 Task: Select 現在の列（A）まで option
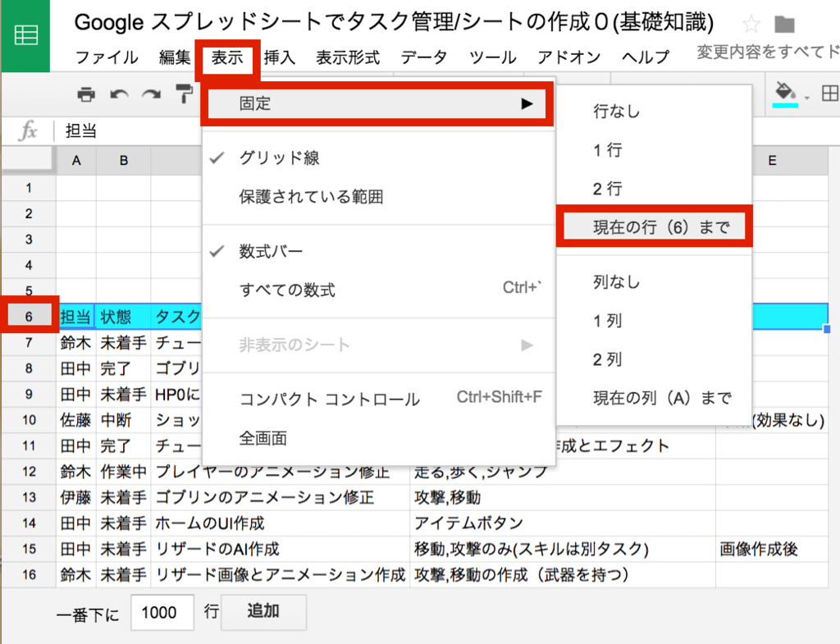[654, 398]
